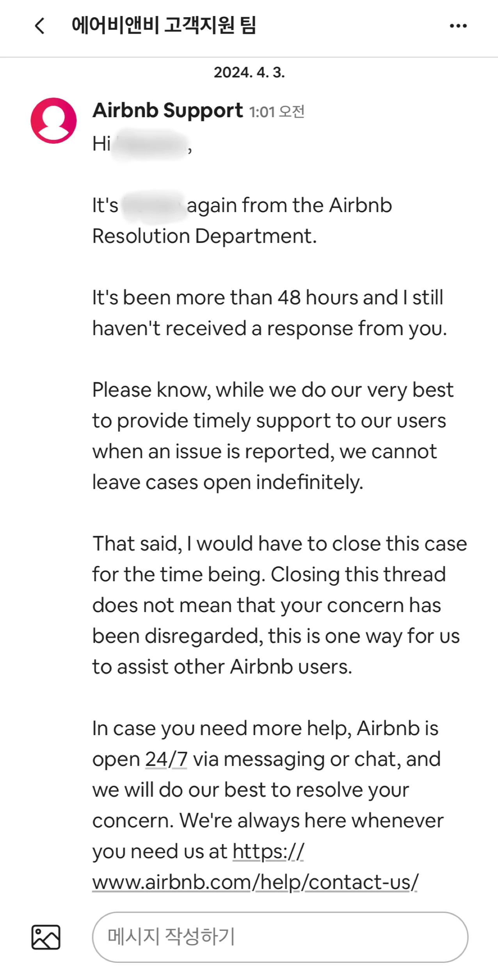Tap the "more than 48 hours" paragraph
The width and height of the screenshot is (498, 980).
pos(268,313)
